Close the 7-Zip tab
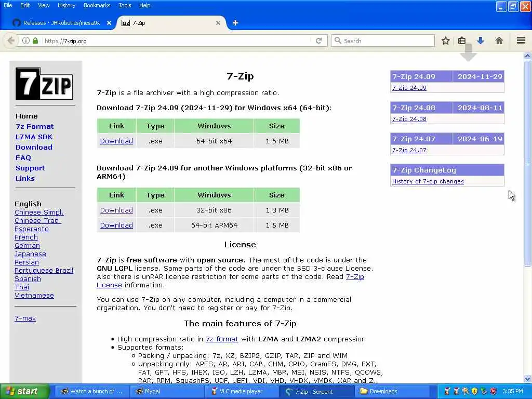Image resolution: width=532 pixels, height=399 pixels. pos(218,23)
